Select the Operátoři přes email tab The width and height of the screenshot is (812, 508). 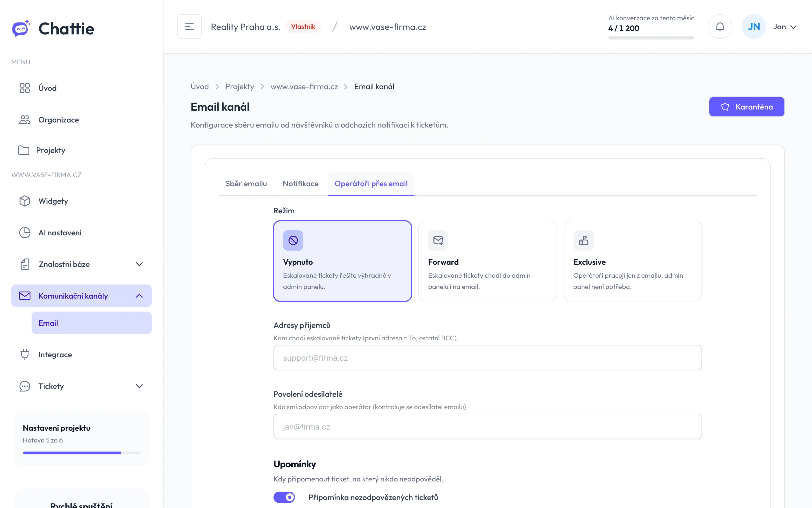click(371, 183)
